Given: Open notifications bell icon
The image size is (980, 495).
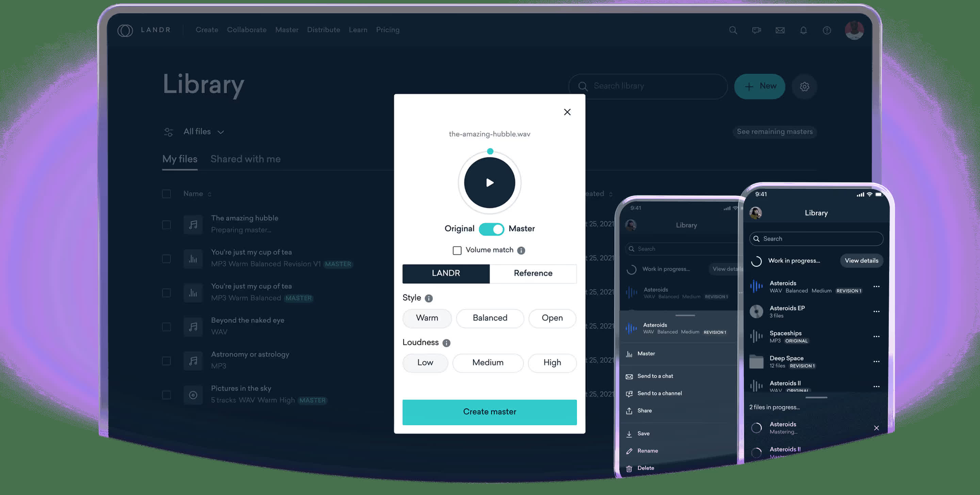Looking at the screenshot, I should pyautogui.click(x=803, y=30).
